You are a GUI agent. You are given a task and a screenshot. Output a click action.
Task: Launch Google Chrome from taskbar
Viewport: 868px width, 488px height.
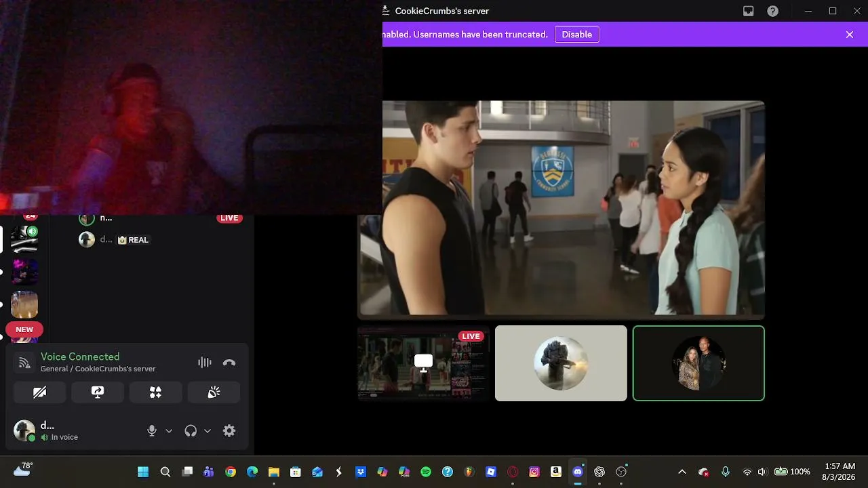pyautogui.click(x=231, y=472)
